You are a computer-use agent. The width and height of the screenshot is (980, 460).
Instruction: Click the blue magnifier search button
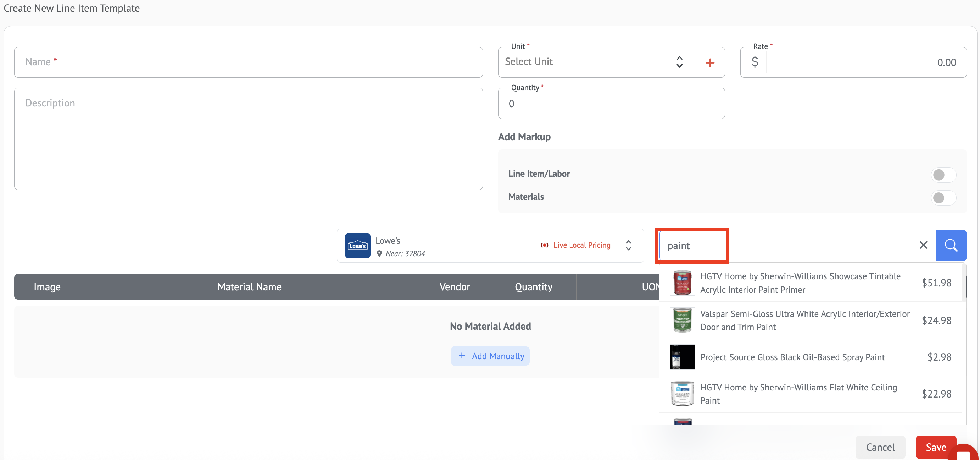coord(951,245)
